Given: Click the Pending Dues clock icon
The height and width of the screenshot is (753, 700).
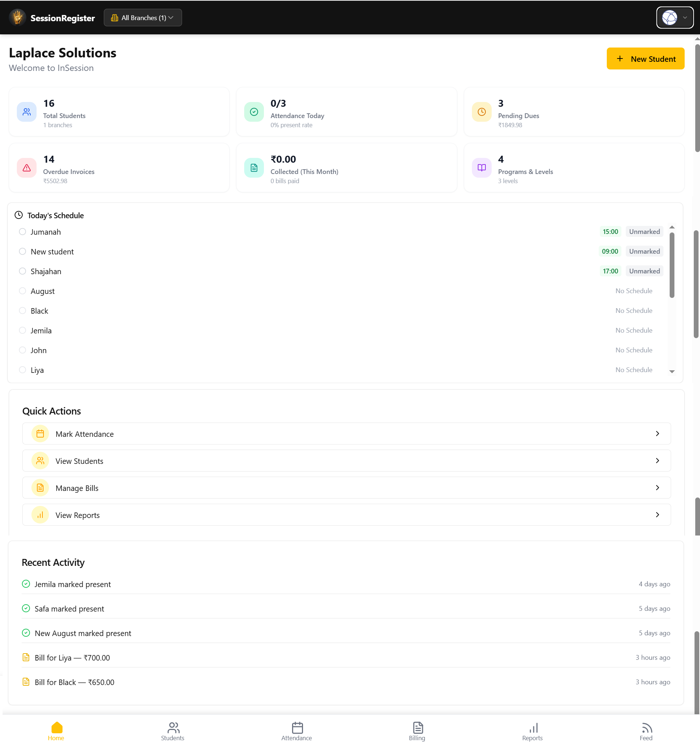Looking at the screenshot, I should pyautogui.click(x=482, y=112).
